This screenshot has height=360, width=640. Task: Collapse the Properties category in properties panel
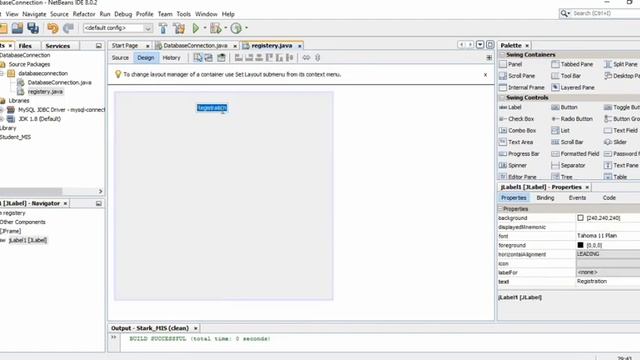(x=500, y=209)
